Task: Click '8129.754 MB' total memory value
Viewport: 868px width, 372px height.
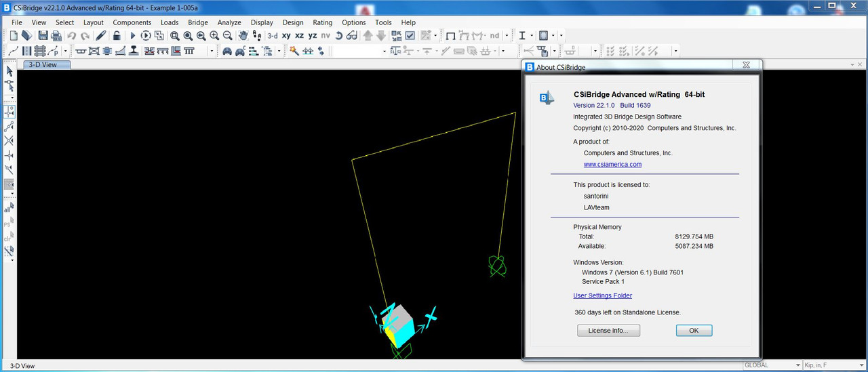Action: coord(694,236)
